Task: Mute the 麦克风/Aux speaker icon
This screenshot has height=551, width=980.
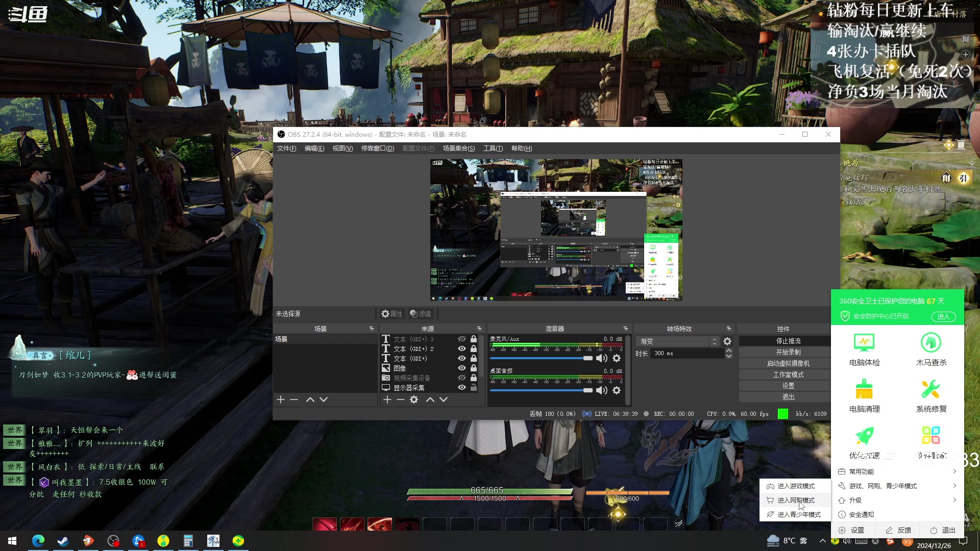Action: pyautogui.click(x=602, y=358)
